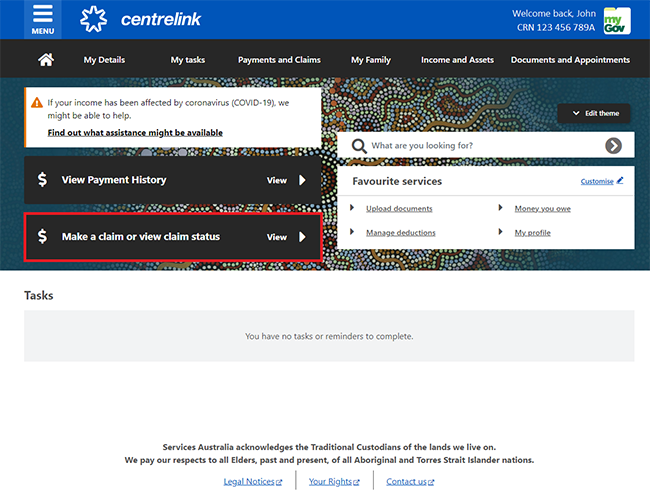Click Make a claim or view claim status
The width and height of the screenshot is (650, 494).
[173, 237]
